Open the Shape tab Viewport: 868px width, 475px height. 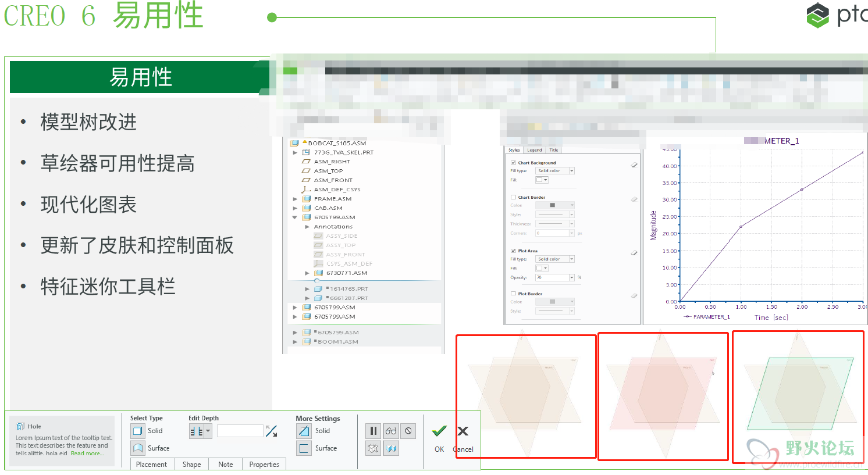[191, 465]
